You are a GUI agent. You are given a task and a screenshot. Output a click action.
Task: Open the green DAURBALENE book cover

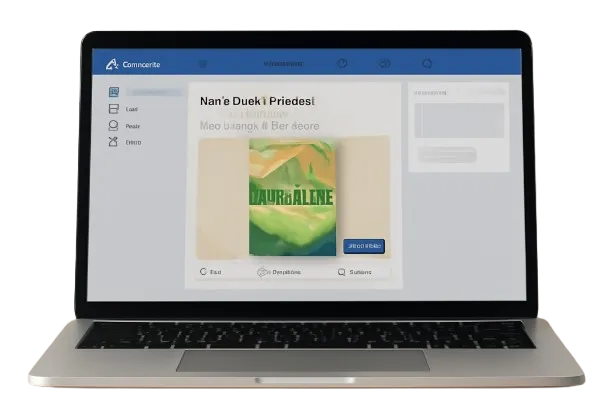(292, 198)
